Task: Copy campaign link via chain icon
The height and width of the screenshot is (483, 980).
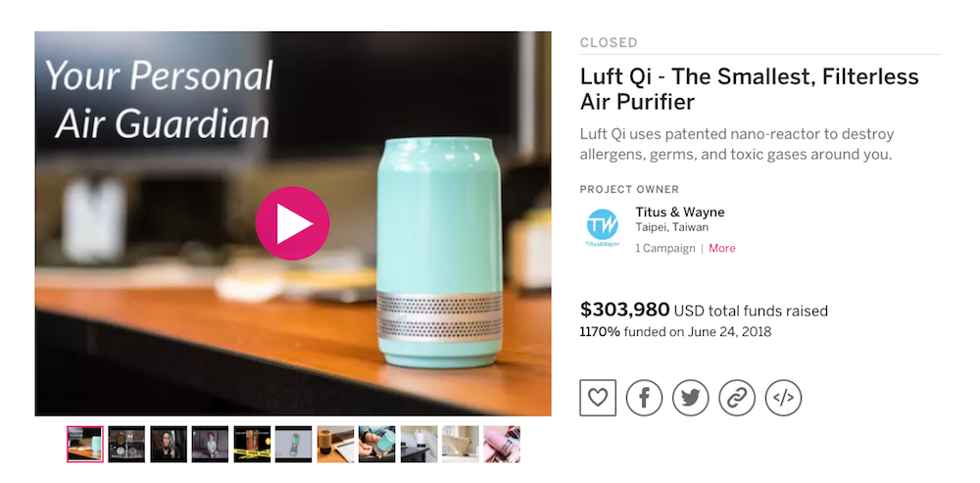Action: point(737,398)
